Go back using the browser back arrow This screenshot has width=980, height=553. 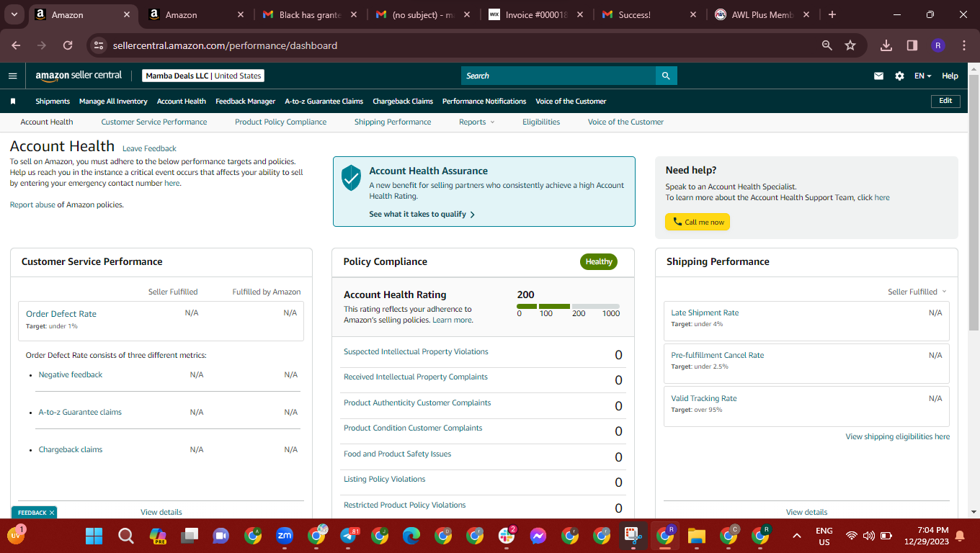[x=16, y=45]
